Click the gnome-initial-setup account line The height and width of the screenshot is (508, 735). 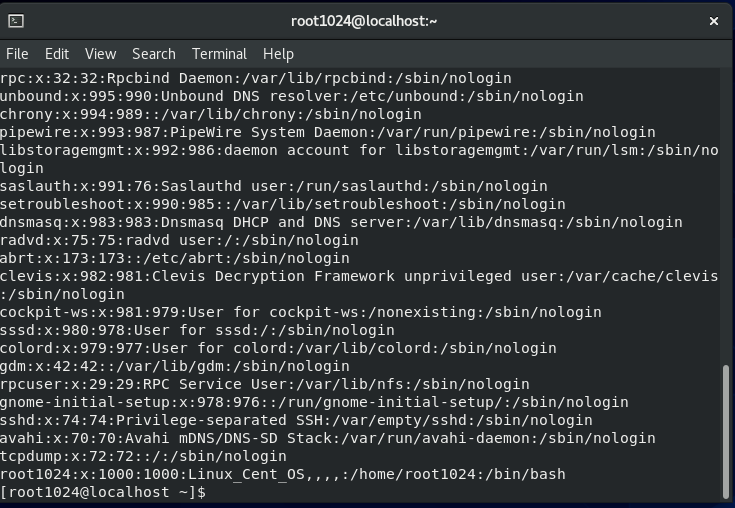point(314,402)
